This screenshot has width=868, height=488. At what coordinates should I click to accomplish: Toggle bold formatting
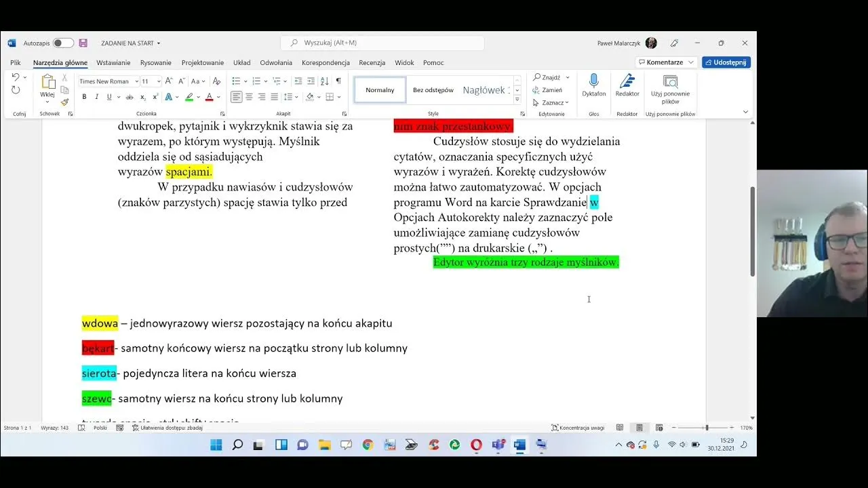84,97
